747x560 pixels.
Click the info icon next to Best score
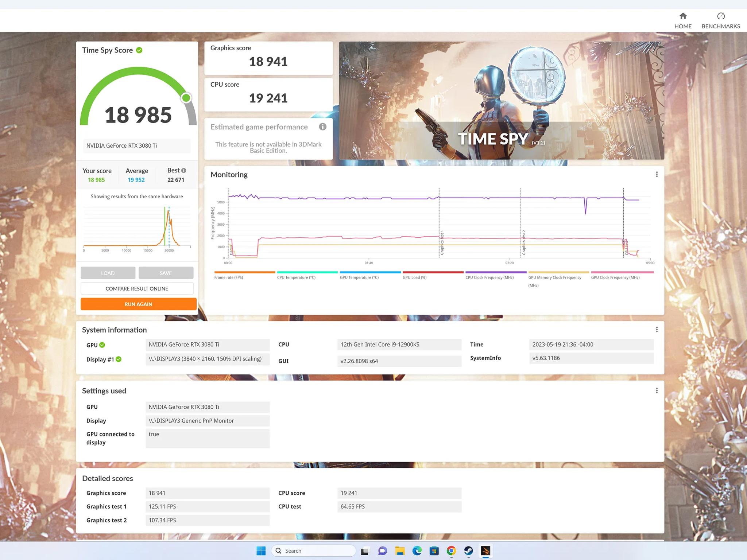point(184,171)
